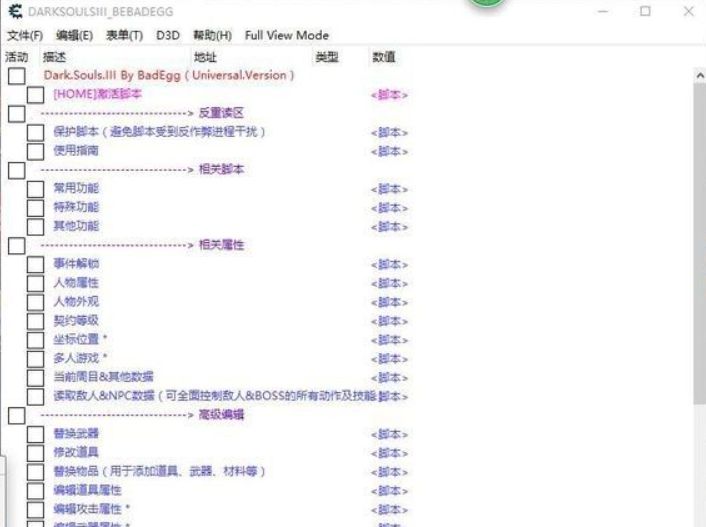The width and height of the screenshot is (706, 527).
Task: Select the 修改道具 row text
Action: (x=76, y=453)
